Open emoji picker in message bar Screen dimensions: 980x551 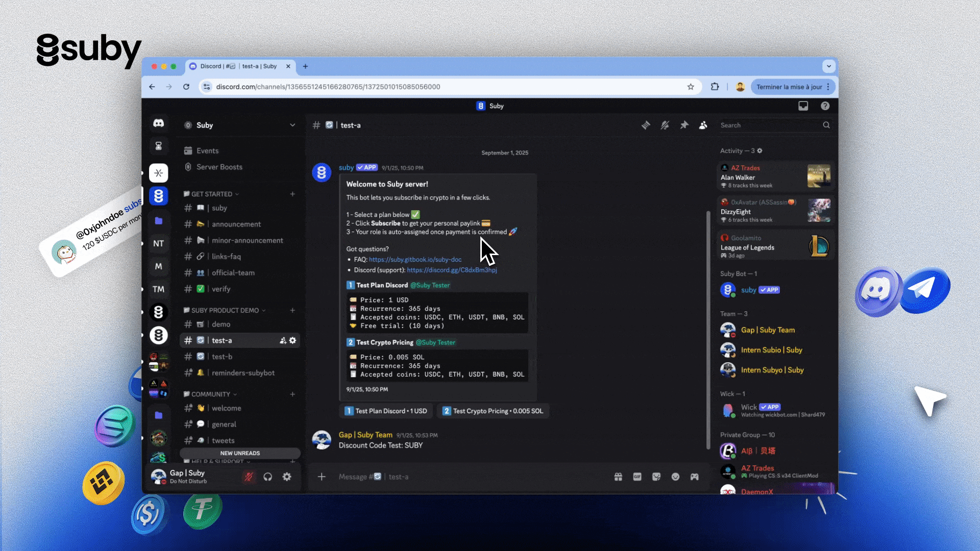[675, 477]
